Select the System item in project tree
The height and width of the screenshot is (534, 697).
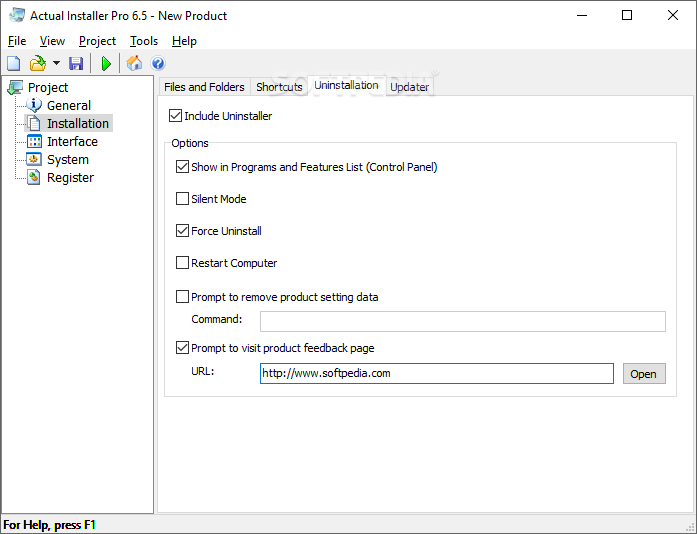pos(67,160)
